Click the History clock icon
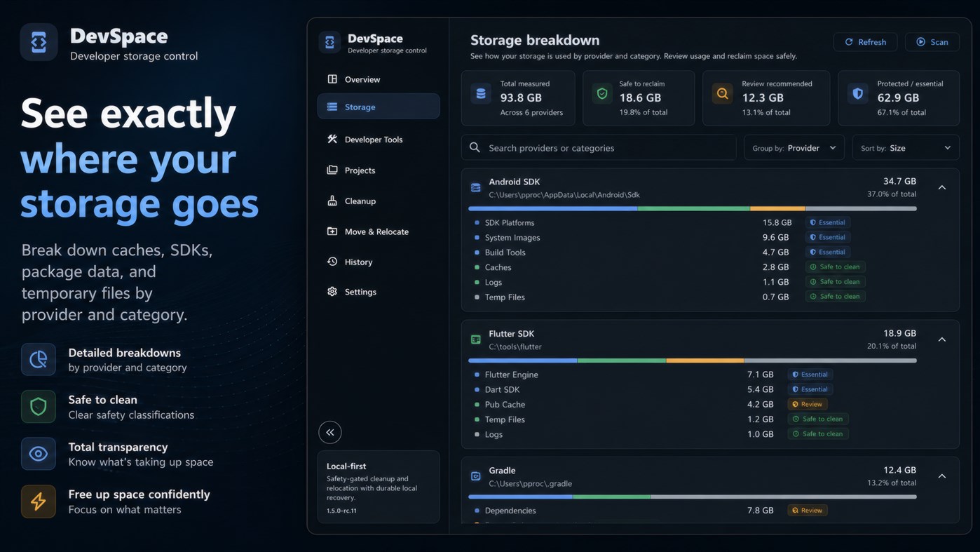This screenshot has width=980, height=552. pyautogui.click(x=332, y=262)
